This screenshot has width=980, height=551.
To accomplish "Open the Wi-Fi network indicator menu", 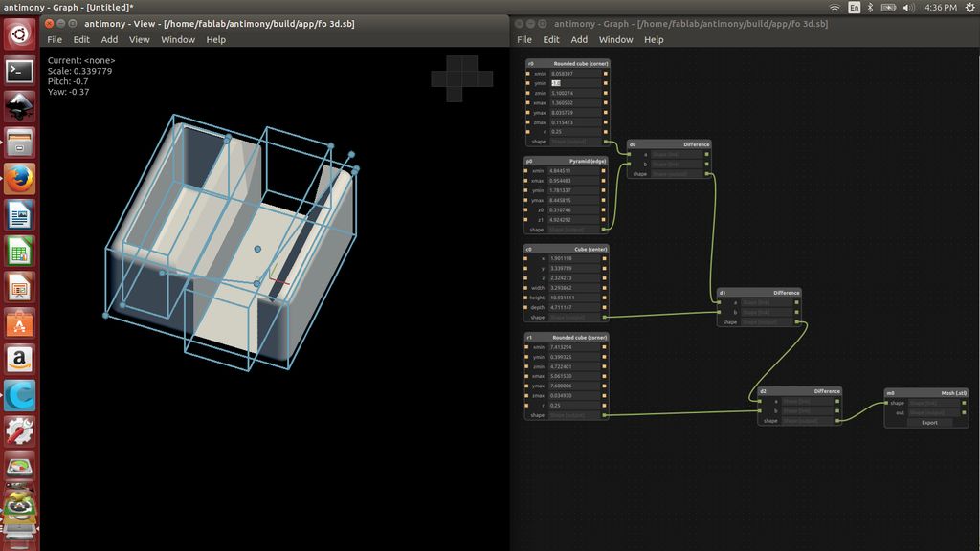I will pyautogui.click(x=835, y=8).
